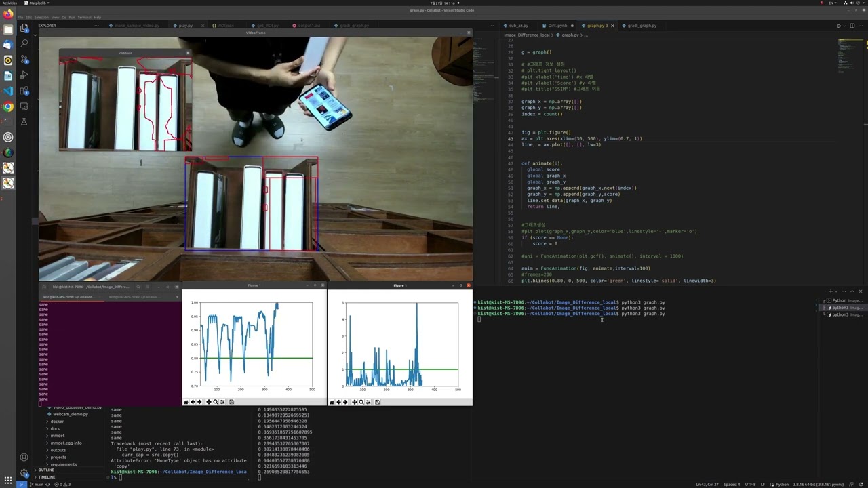This screenshot has height=488, width=868.
Task: Close the graph.py editor tab
Action: pos(612,26)
